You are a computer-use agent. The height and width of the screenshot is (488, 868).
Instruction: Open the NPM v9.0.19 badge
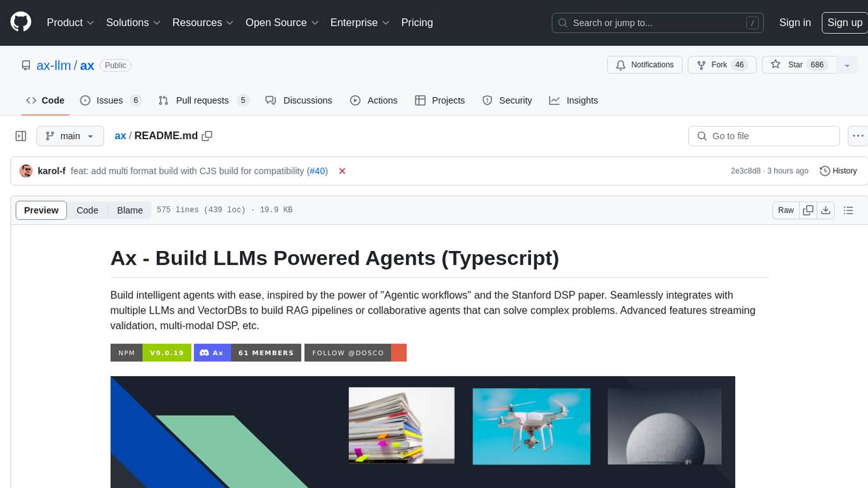click(151, 353)
